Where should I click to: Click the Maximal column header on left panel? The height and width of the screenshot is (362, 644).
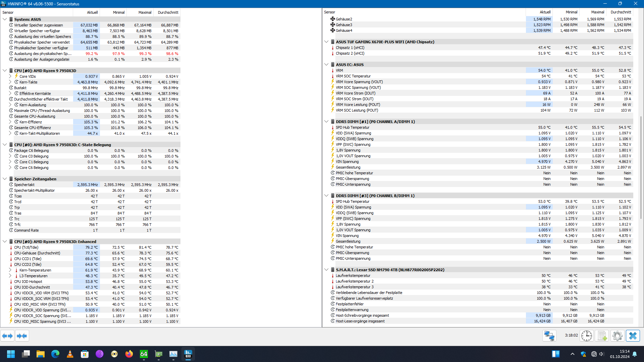coord(145,12)
